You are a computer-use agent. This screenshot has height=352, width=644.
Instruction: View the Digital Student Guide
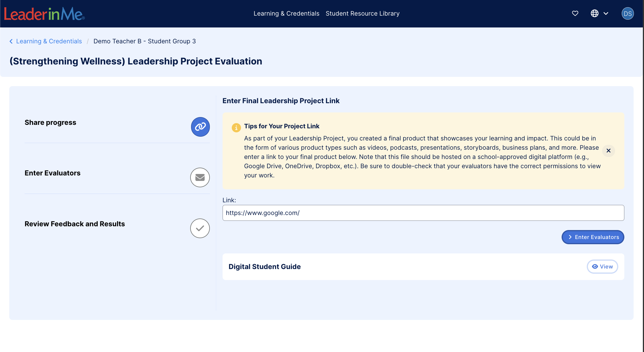click(x=602, y=266)
